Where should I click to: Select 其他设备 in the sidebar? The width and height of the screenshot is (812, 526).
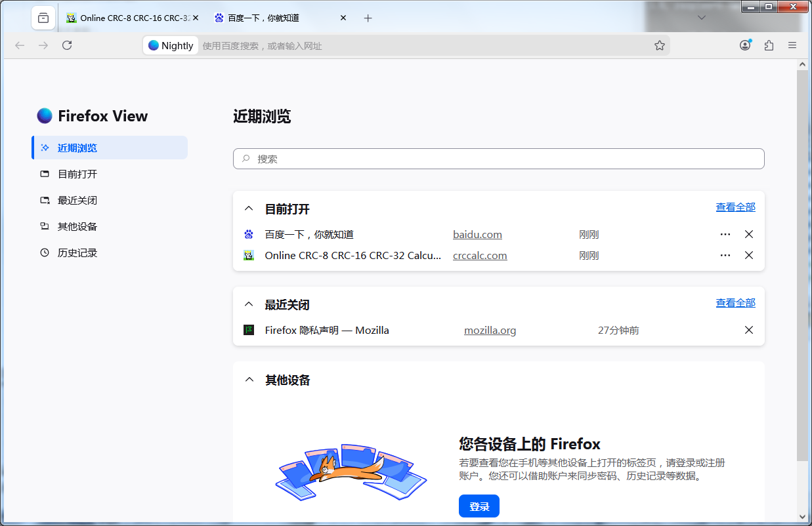point(77,226)
